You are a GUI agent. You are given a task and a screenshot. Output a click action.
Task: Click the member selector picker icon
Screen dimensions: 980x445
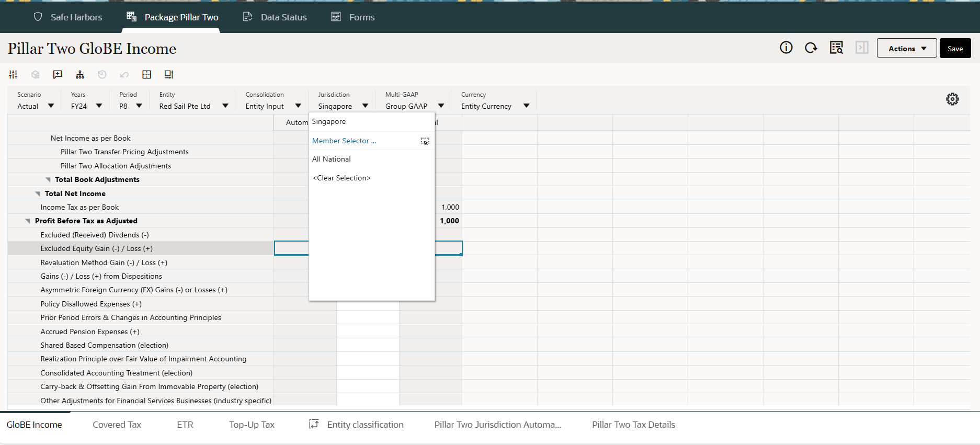425,141
